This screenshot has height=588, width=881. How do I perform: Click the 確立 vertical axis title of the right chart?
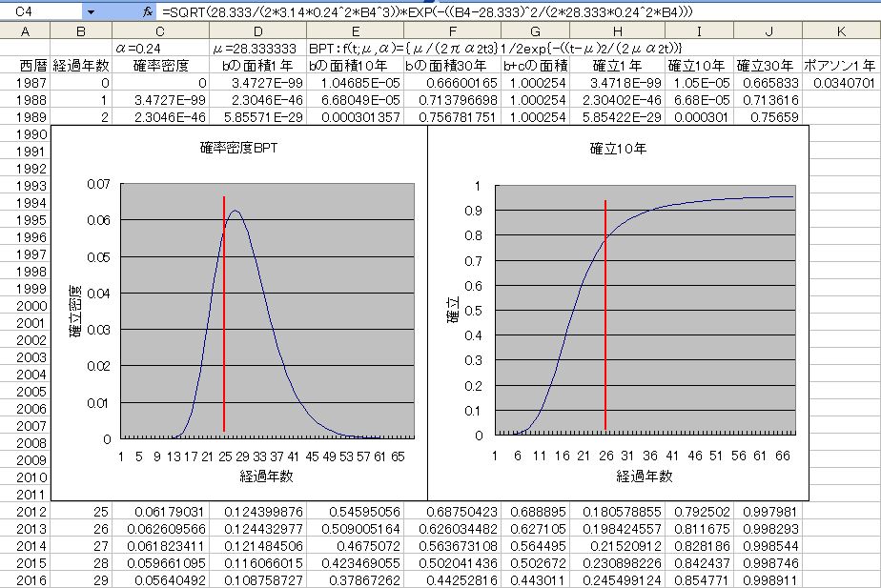point(453,311)
